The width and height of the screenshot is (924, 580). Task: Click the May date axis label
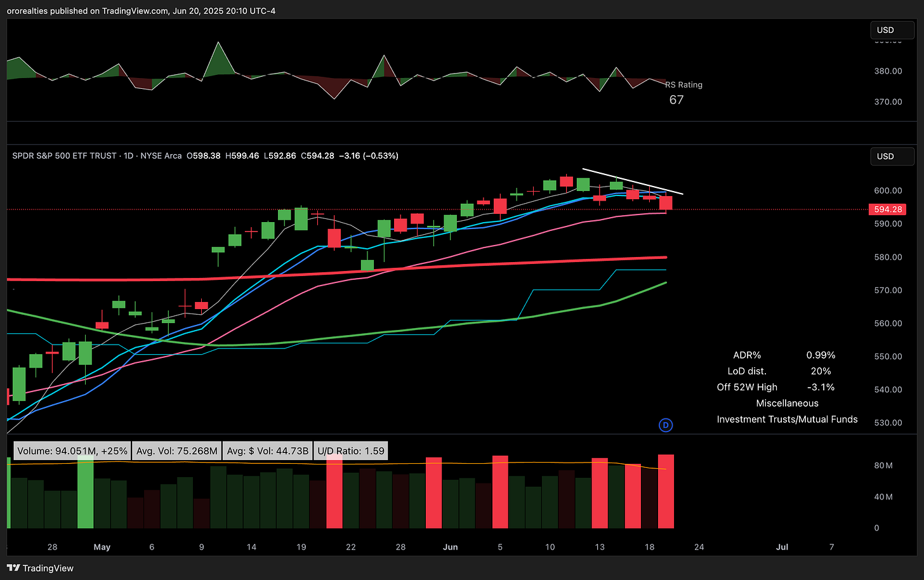[102, 547]
